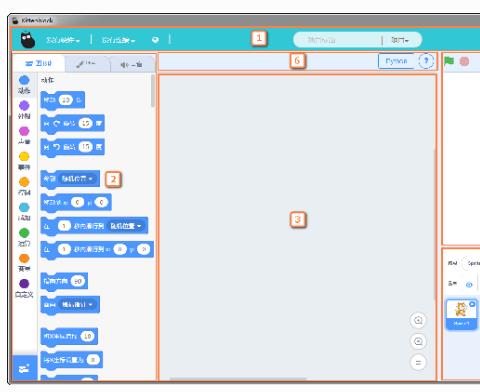Click the move 10 steps block
Screen dimensions: 480x392
pyautogui.click(x=62, y=100)
